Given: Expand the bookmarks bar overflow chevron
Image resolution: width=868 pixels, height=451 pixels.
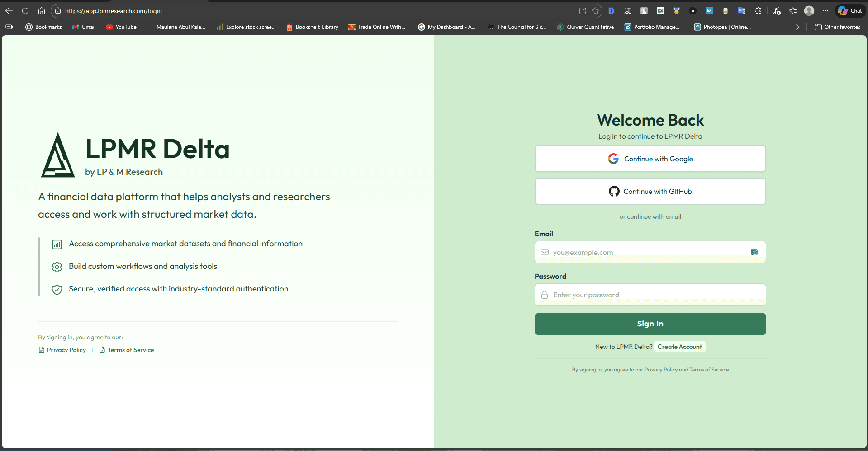Looking at the screenshot, I should point(797,27).
